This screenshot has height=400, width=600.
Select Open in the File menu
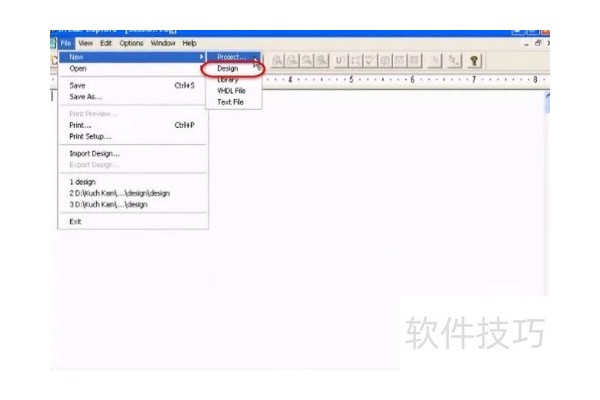133,69
